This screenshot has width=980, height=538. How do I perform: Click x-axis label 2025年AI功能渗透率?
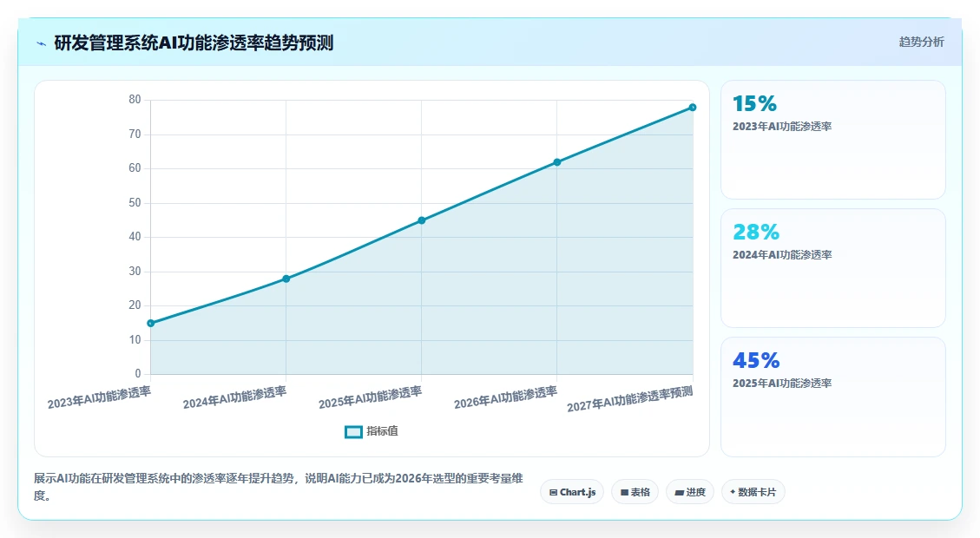click(x=371, y=397)
